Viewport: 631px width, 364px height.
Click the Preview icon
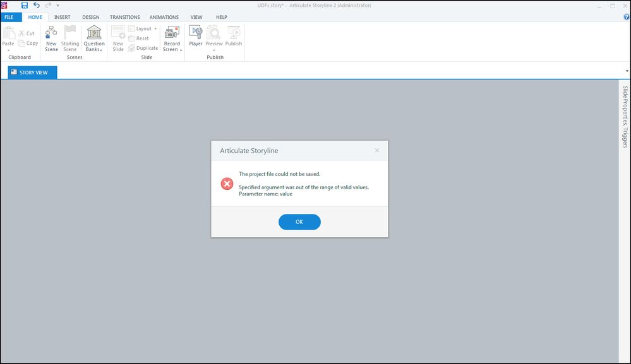tap(214, 33)
